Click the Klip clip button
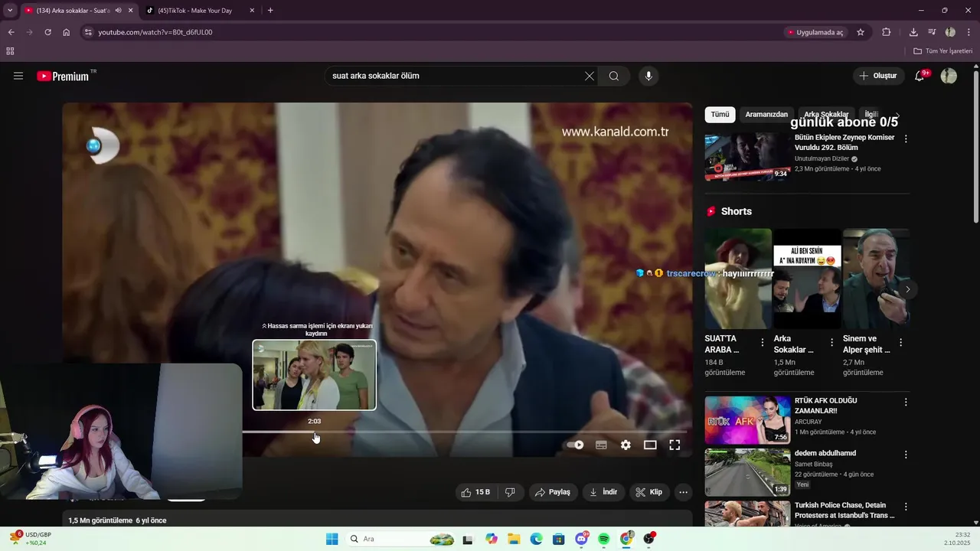This screenshot has height=551, width=980. [649, 492]
